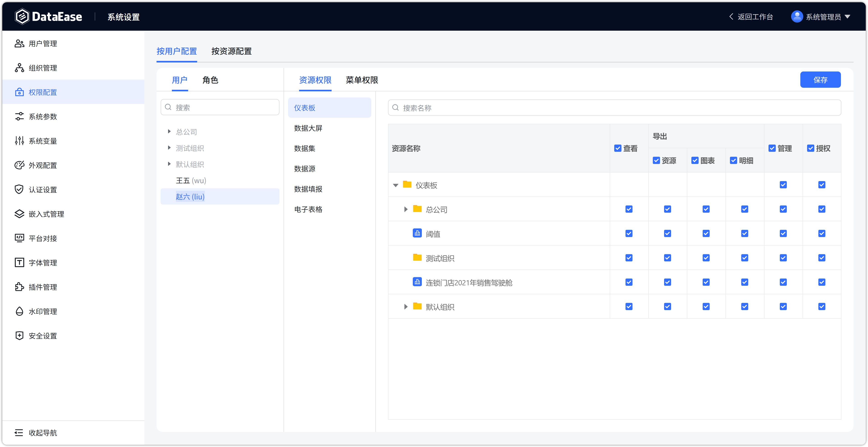Select 电子表格 resource type
This screenshot has width=868, height=447.
[x=329, y=209]
